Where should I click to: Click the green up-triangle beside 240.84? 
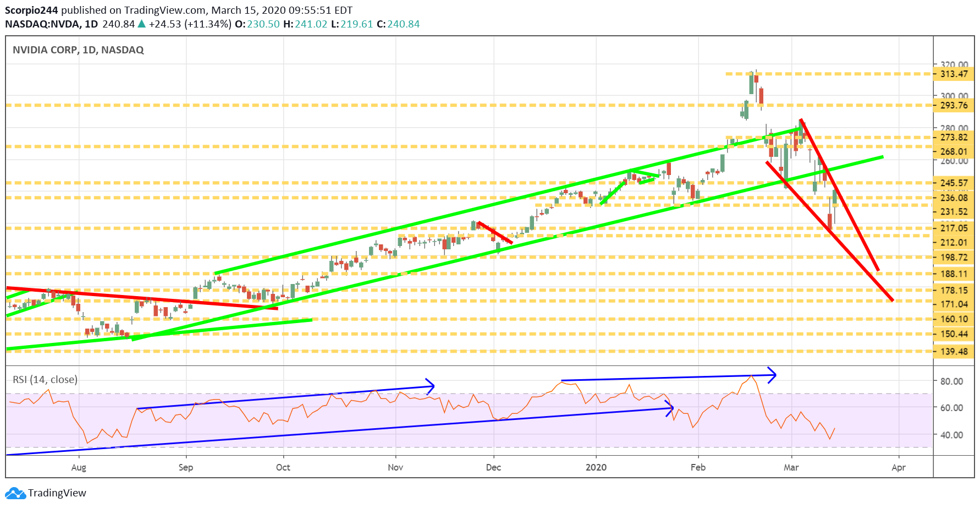[141, 24]
